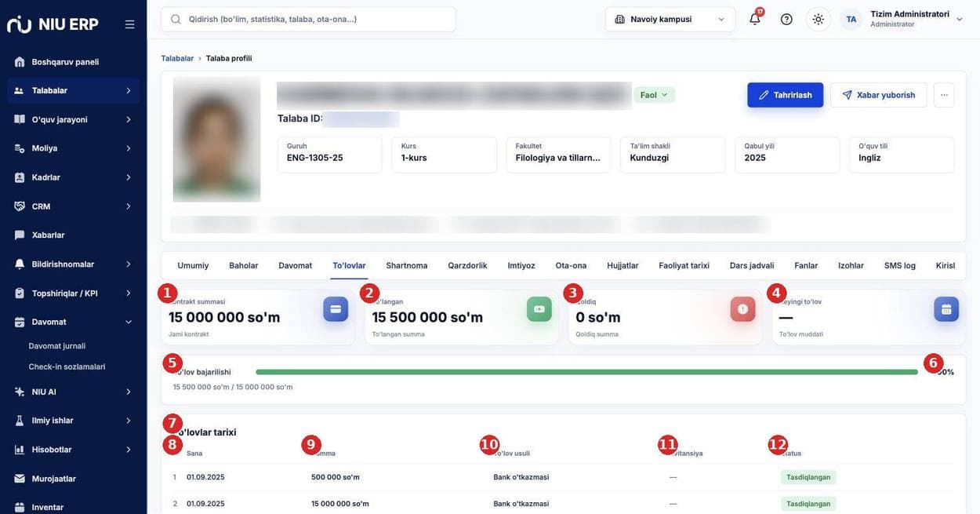Open the notifications bell
Screen dimensions: 980x514
(755, 19)
